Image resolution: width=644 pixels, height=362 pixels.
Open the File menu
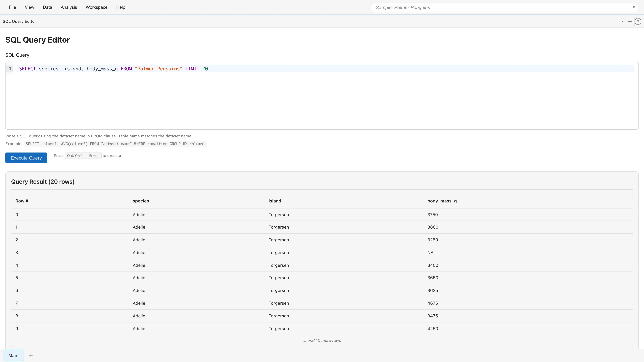pos(12,7)
